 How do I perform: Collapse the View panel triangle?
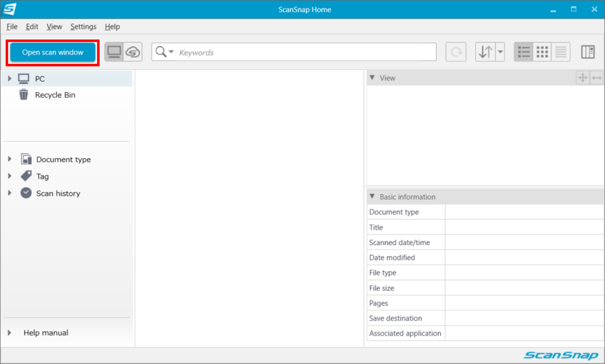tap(372, 78)
